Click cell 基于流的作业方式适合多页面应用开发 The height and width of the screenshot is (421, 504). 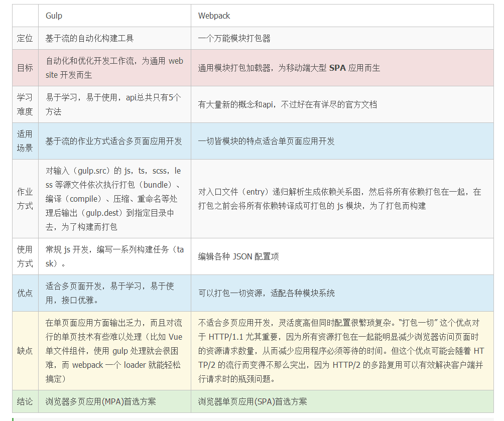(114, 141)
